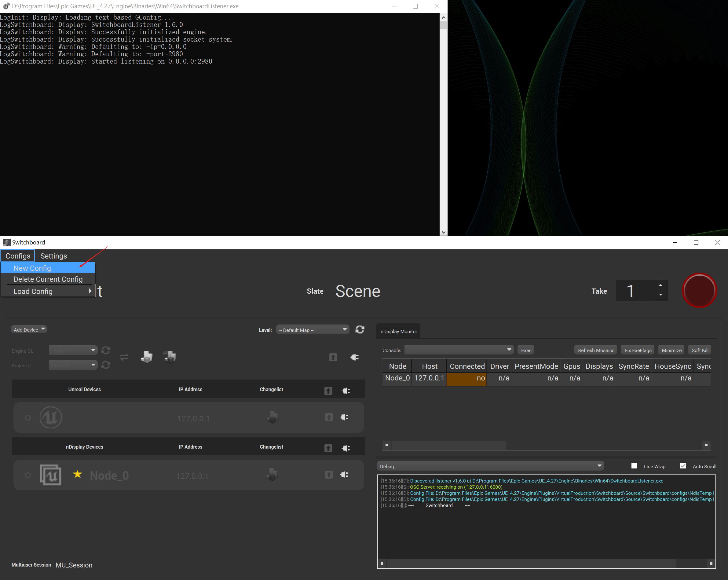
Task: Select Delete Current Config menu entry
Action: pos(48,279)
